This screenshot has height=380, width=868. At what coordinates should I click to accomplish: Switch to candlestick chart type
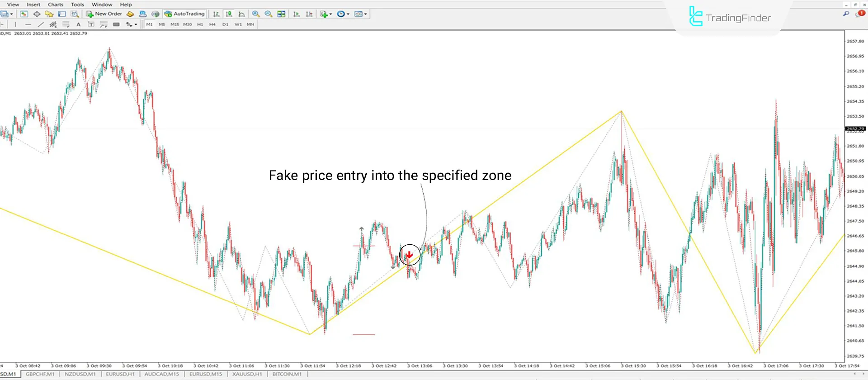(229, 14)
